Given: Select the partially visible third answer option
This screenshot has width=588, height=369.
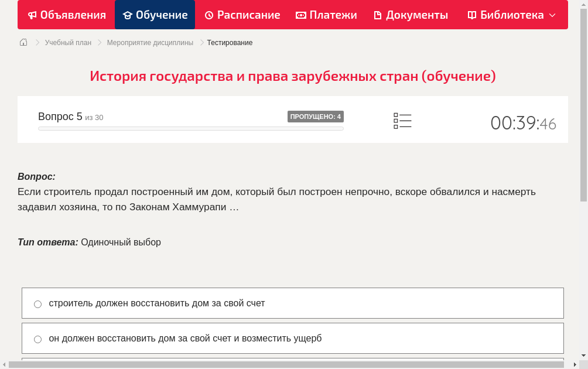Looking at the screenshot, I should click(293, 361).
